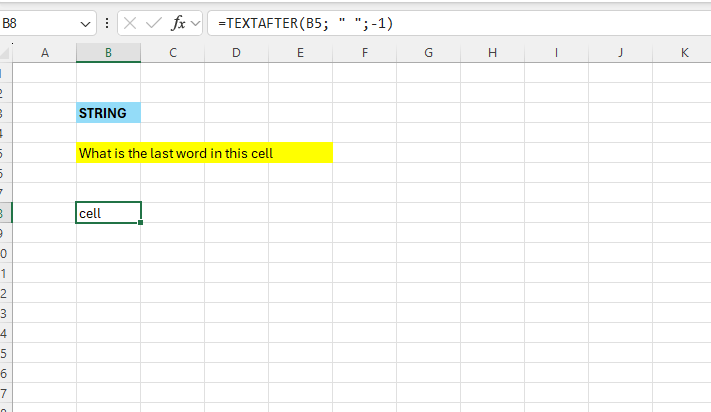Click the Enter checkmark icon in formula bar

[154, 23]
